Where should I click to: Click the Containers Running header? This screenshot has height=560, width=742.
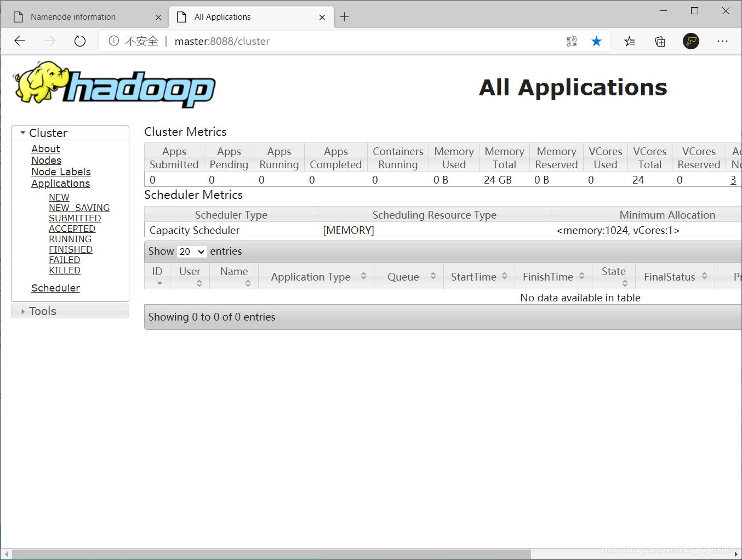coord(398,158)
